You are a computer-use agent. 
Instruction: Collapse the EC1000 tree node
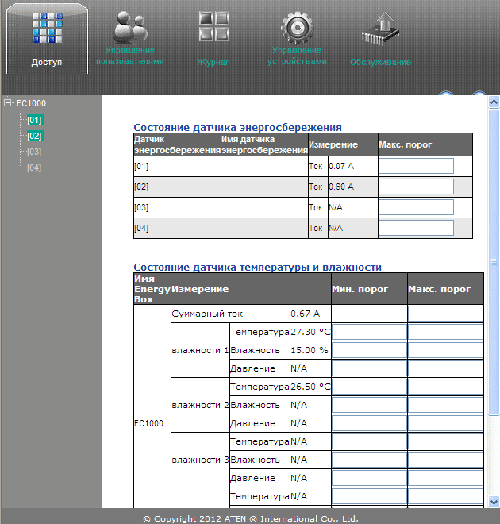[8, 102]
